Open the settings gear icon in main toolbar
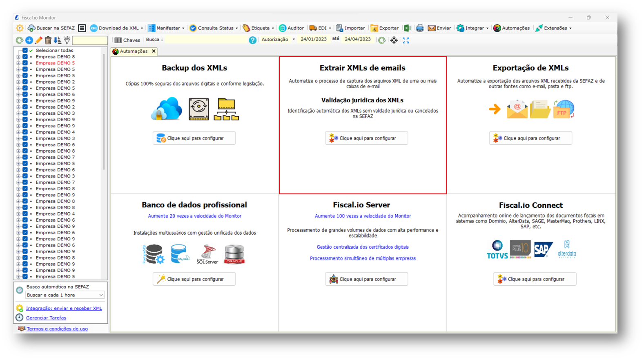644x360 pixels. (x=20, y=28)
